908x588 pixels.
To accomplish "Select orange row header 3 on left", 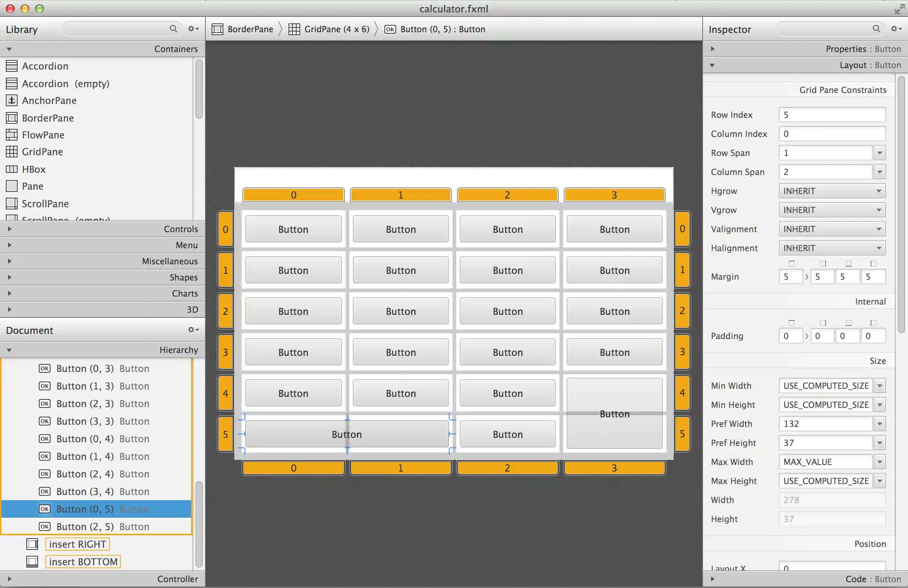I will pos(226,352).
